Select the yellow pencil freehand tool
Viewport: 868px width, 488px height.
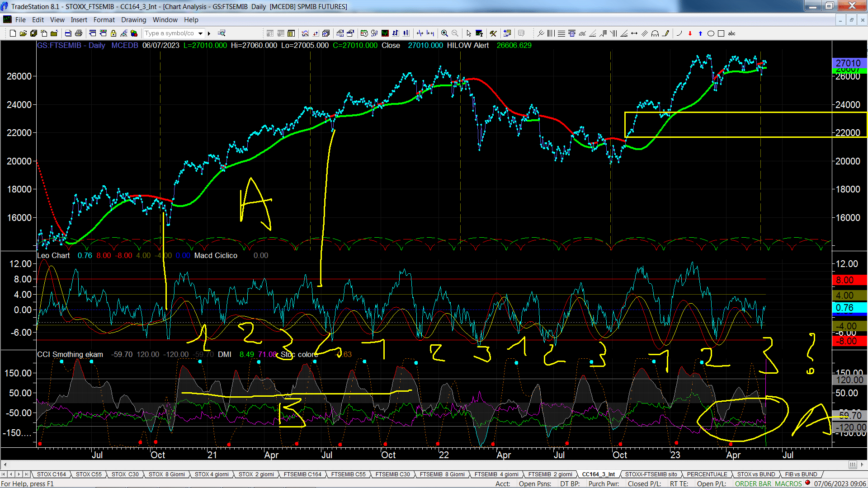click(665, 33)
